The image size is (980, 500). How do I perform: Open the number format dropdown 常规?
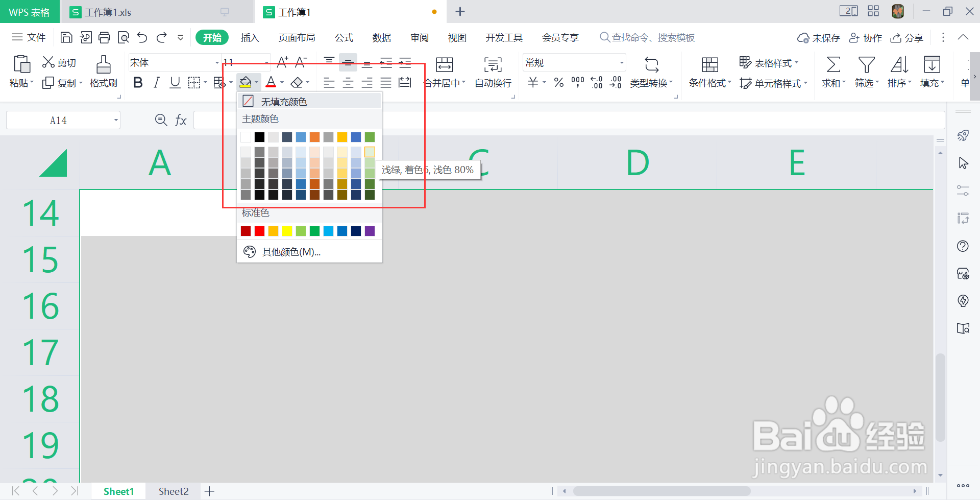(622, 63)
